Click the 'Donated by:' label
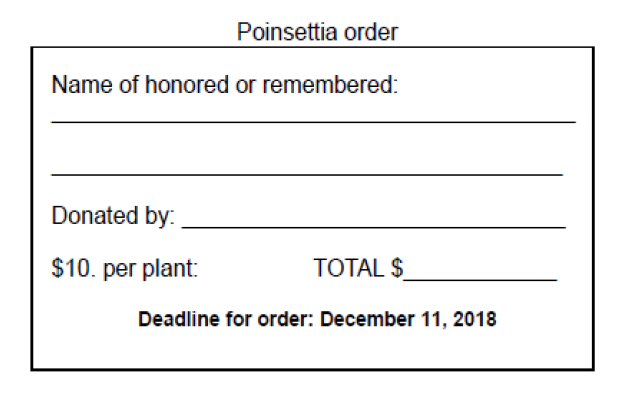 click(113, 216)
